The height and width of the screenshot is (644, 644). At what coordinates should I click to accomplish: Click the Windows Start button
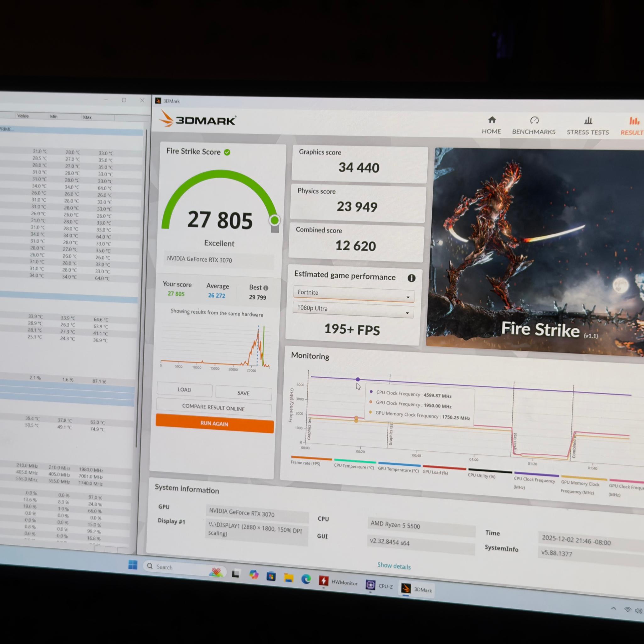pyautogui.click(x=133, y=565)
